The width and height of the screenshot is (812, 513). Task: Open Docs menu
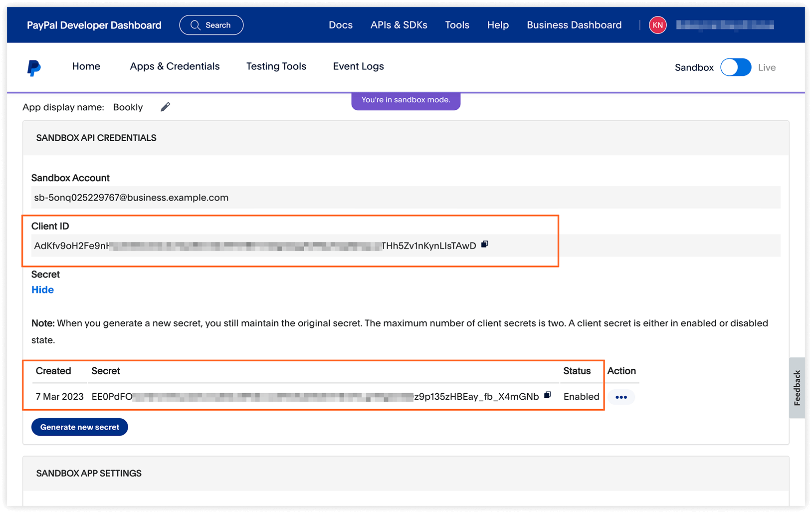341,25
